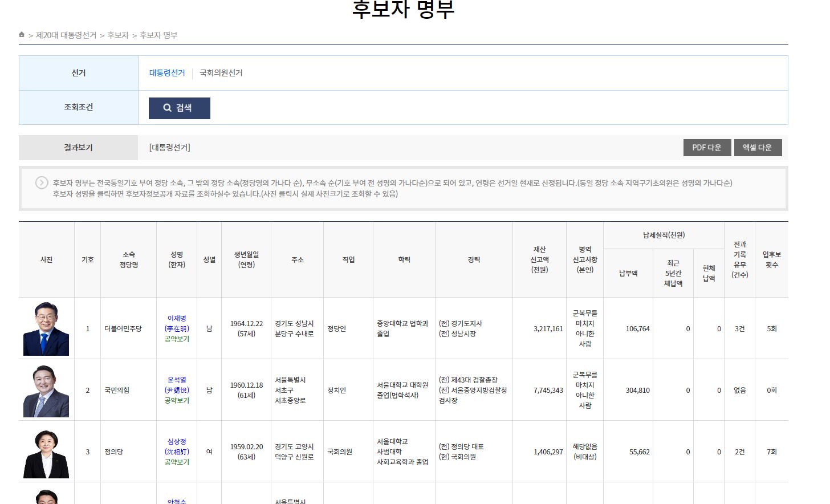Open candidate 이재명 name link
The height and width of the screenshot is (504, 830).
click(177, 318)
